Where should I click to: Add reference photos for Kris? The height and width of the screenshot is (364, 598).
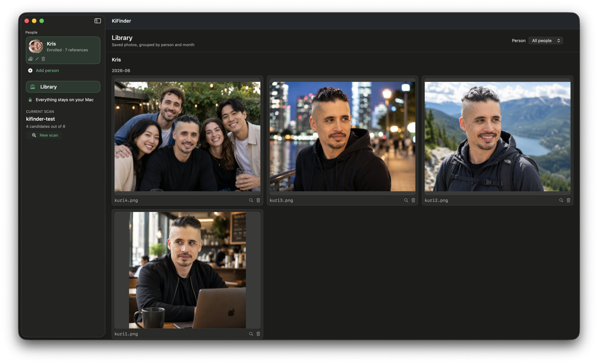point(30,59)
